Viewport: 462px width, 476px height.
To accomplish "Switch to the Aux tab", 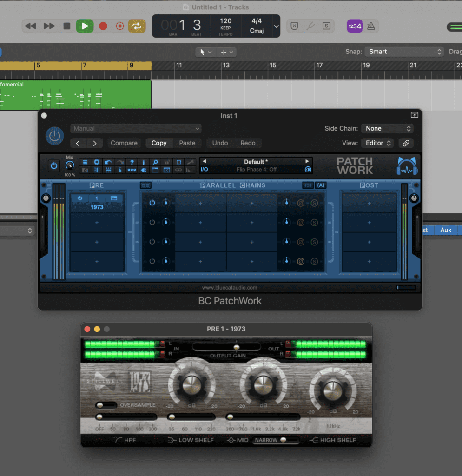I will click(x=446, y=230).
